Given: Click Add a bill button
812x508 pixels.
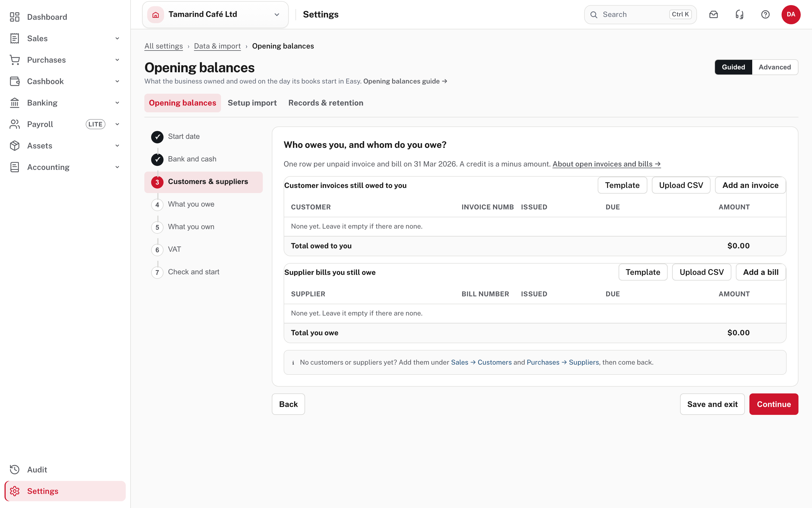Looking at the screenshot, I should (761, 272).
